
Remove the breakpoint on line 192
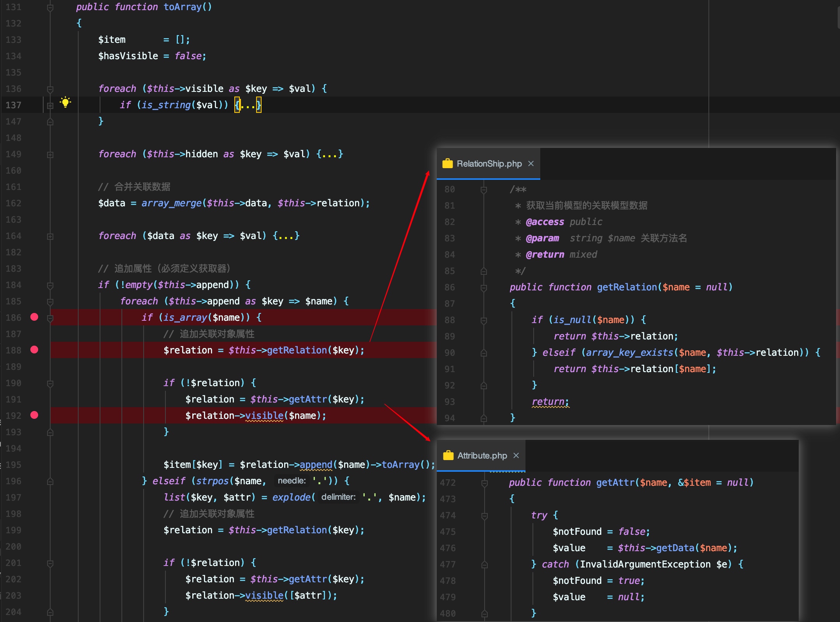(x=34, y=415)
